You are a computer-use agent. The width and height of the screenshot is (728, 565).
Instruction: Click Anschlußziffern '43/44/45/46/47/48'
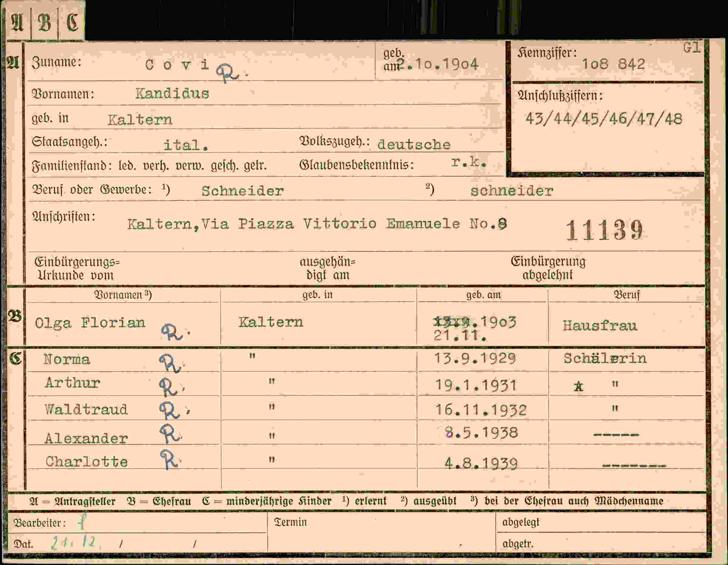[604, 119]
